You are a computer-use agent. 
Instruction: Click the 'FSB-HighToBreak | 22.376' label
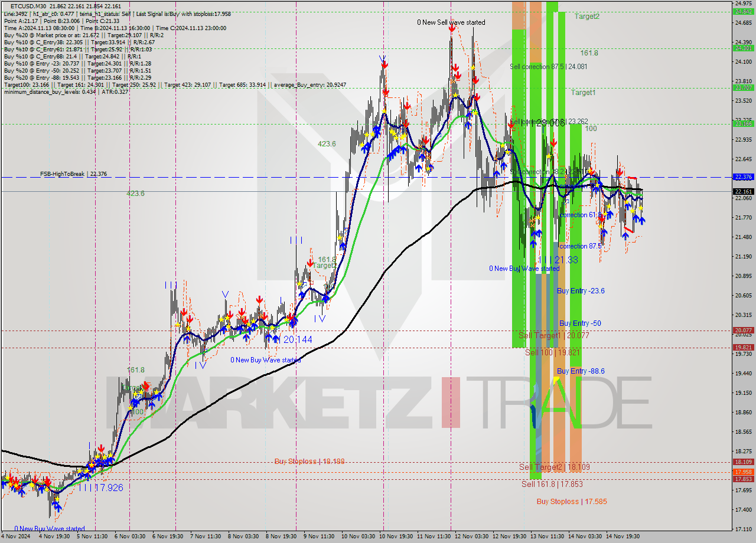(73, 174)
